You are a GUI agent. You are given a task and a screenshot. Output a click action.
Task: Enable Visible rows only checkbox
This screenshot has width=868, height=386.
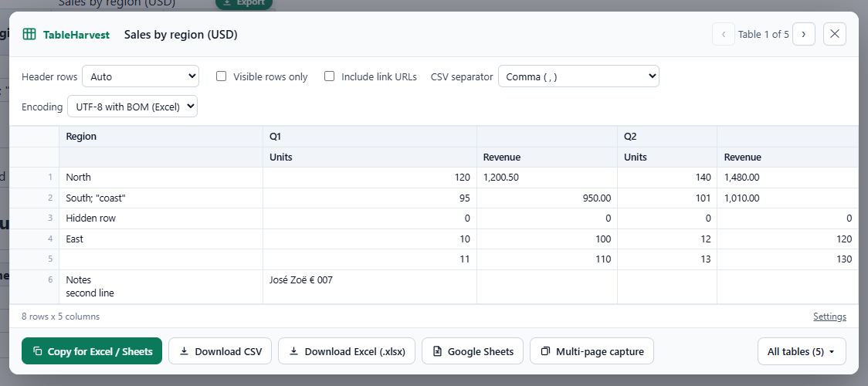tap(222, 76)
